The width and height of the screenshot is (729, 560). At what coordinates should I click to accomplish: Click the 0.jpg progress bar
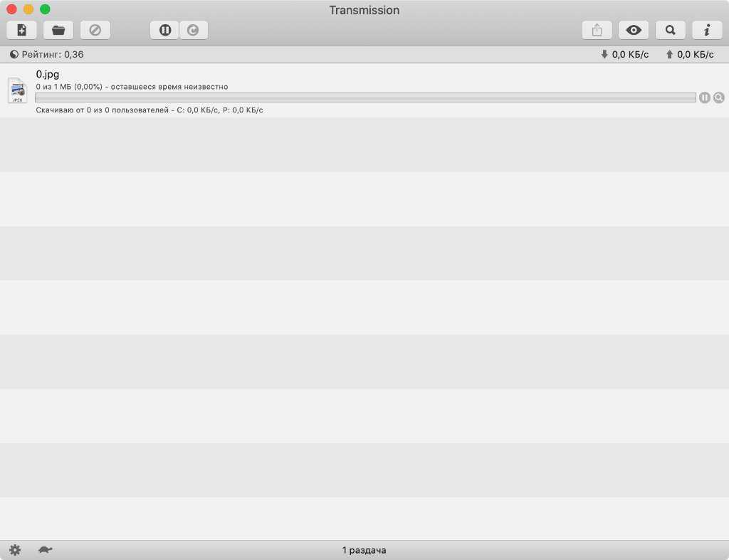pos(364,97)
